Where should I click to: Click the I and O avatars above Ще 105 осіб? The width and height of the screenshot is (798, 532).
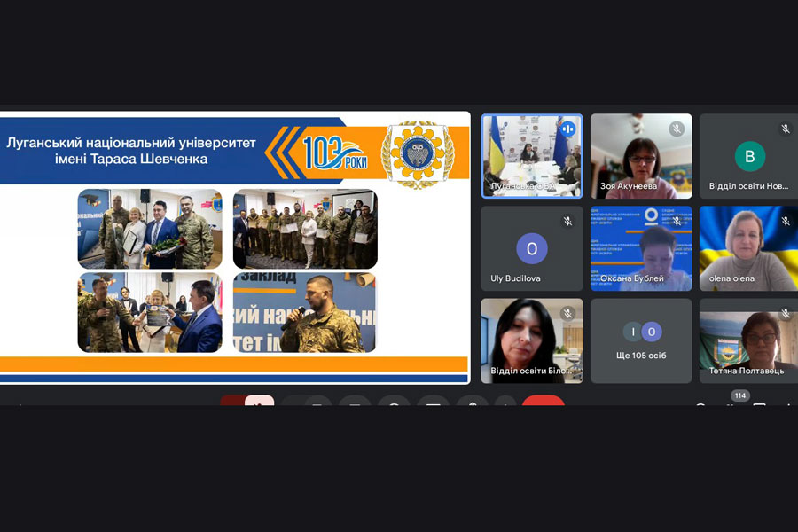coord(642,332)
